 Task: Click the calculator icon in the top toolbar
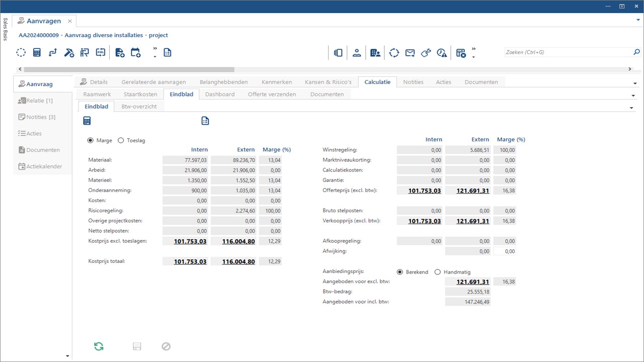[x=37, y=52]
